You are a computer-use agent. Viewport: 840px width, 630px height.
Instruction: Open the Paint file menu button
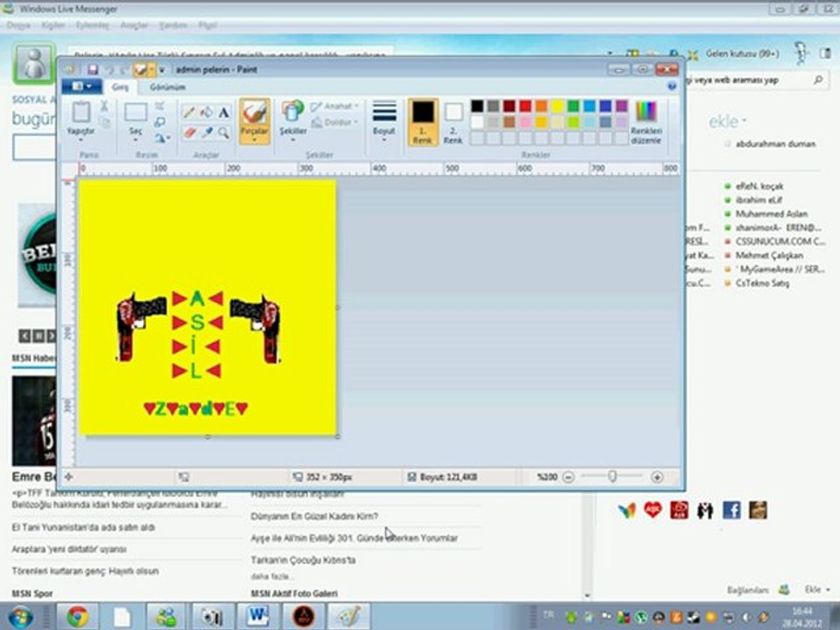click(x=81, y=87)
